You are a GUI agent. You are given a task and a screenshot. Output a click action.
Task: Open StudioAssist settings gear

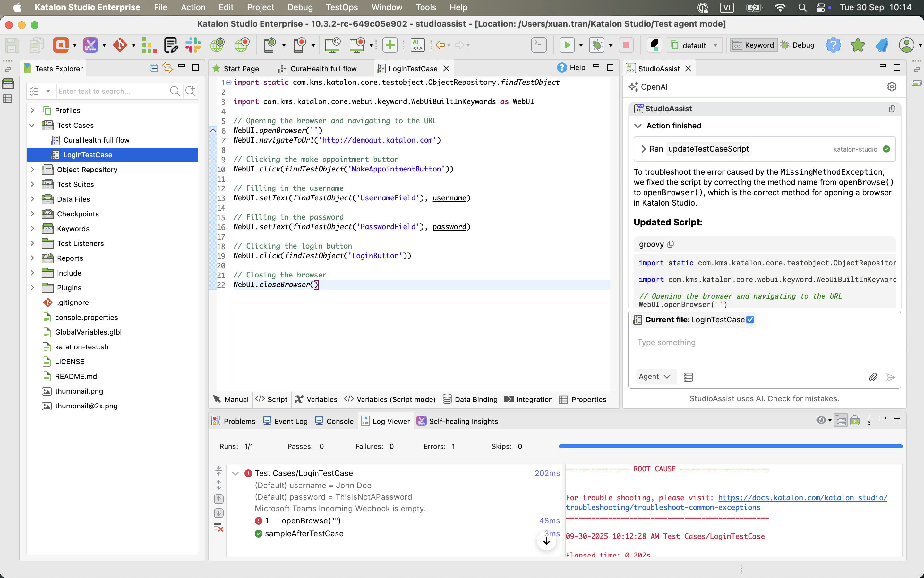click(892, 87)
